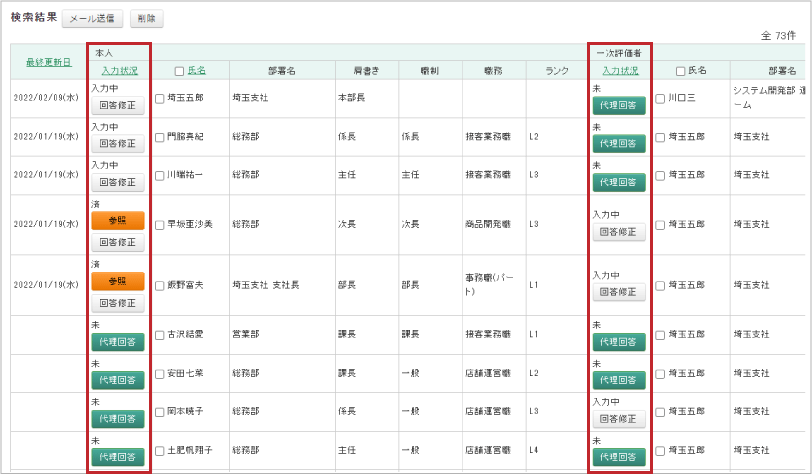Check the box for 土肥帆翔子

(160, 451)
